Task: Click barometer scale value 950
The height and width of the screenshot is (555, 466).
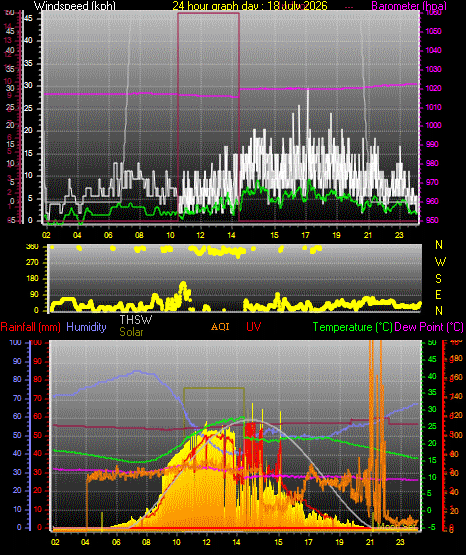Action: 432,220
